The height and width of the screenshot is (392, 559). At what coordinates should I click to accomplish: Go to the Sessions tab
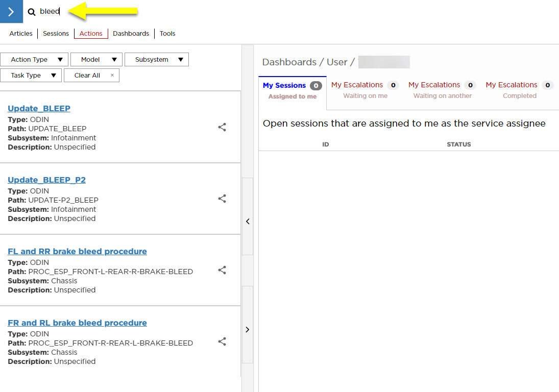point(56,34)
